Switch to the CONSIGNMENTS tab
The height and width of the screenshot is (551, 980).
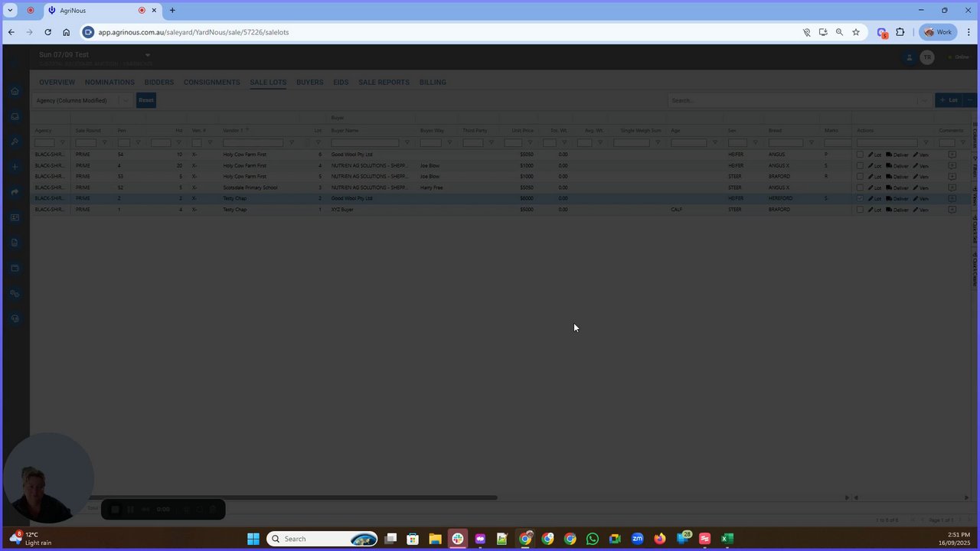coord(212,82)
